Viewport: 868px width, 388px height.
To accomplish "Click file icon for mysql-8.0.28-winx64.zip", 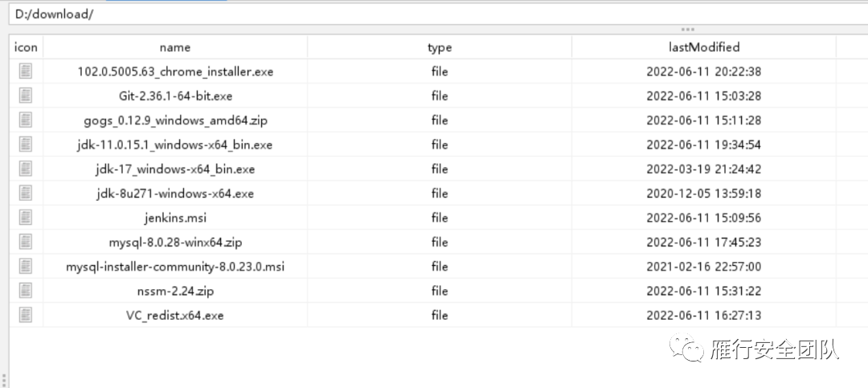I will point(26,242).
